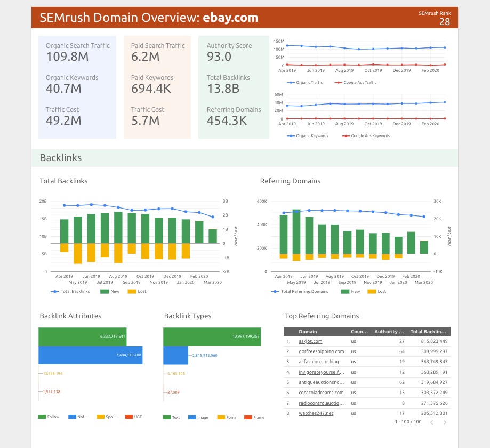
Task: Click the Nof... legend swatch
Action: pos(72,417)
